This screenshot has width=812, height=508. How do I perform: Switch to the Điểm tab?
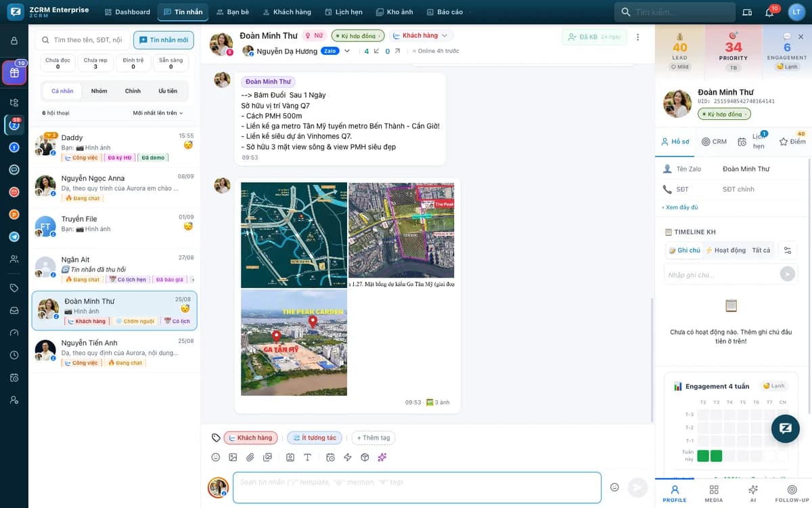click(792, 142)
